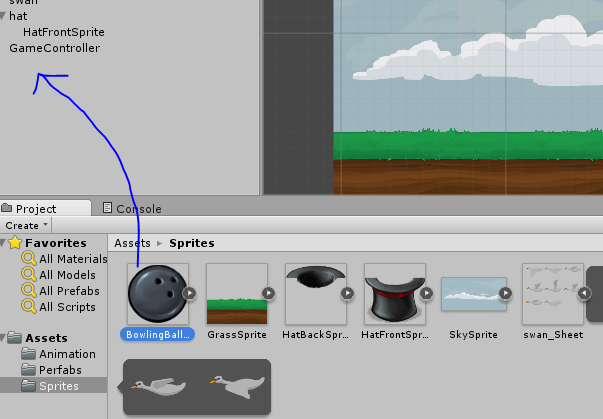This screenshot has width=603, height=419.
Task: Switch to the Project tab
Action: coord(45,208)
